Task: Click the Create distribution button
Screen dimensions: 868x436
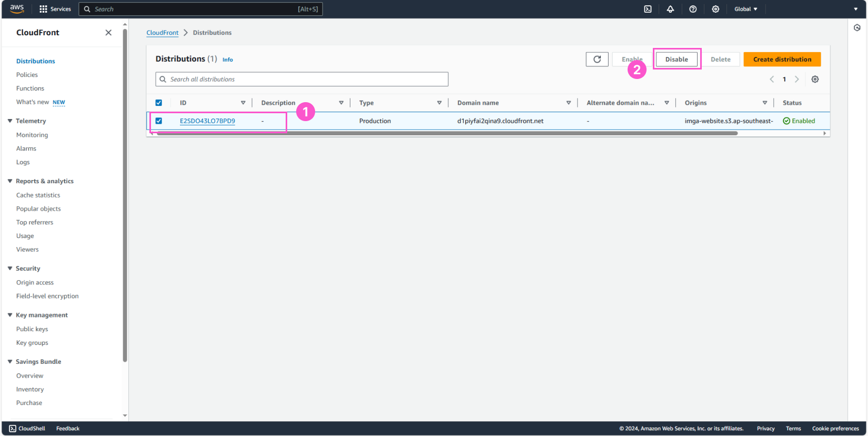Action: click(x=782, y=60)
